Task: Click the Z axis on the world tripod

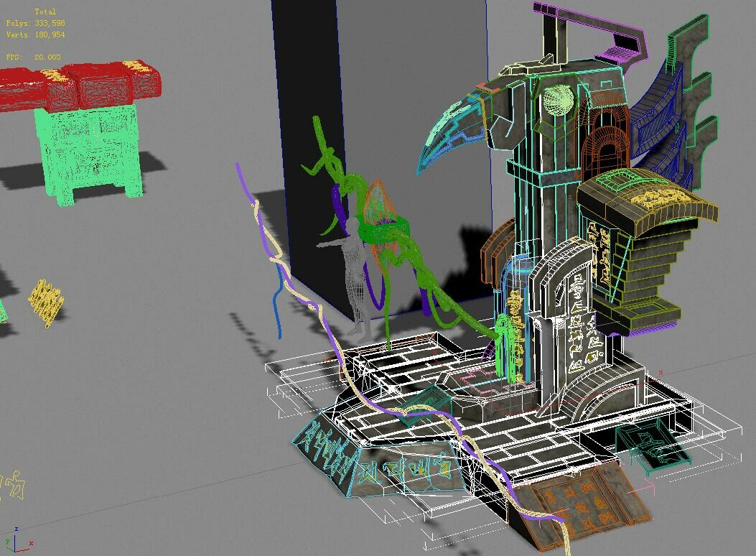Action: pyautogui.click(x=15, y=528)
